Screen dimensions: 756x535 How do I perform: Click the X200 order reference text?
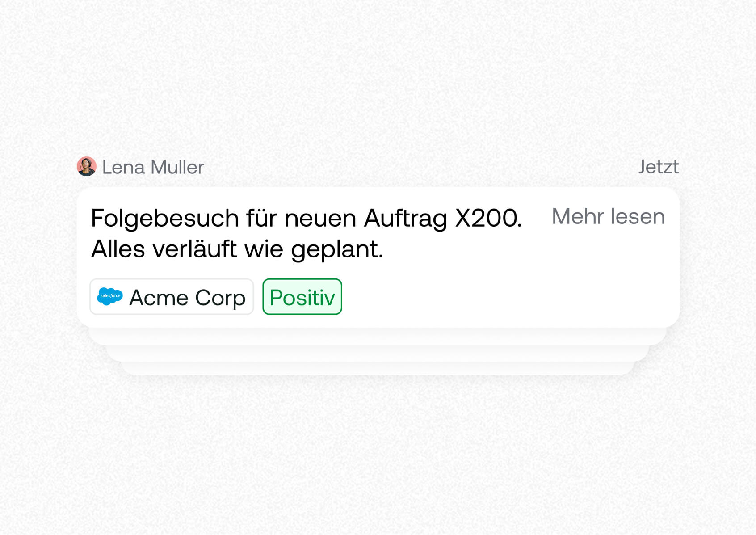tap(488, 218)
